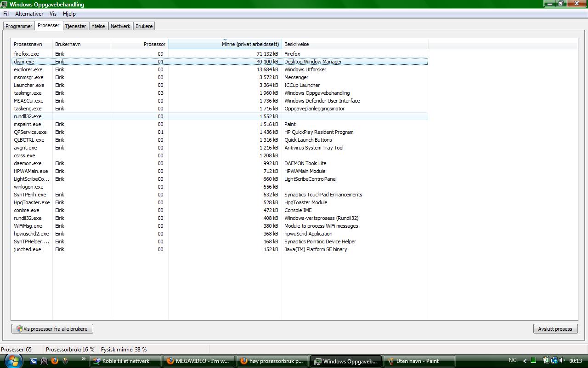Select the taskeng.exe process row
588x368 pixels.
pos(220,109)
